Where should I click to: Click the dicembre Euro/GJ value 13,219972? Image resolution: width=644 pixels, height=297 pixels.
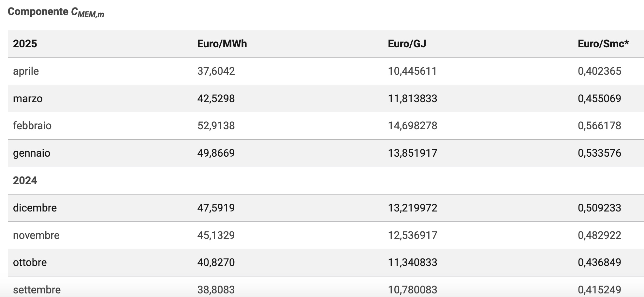point(412,208)
